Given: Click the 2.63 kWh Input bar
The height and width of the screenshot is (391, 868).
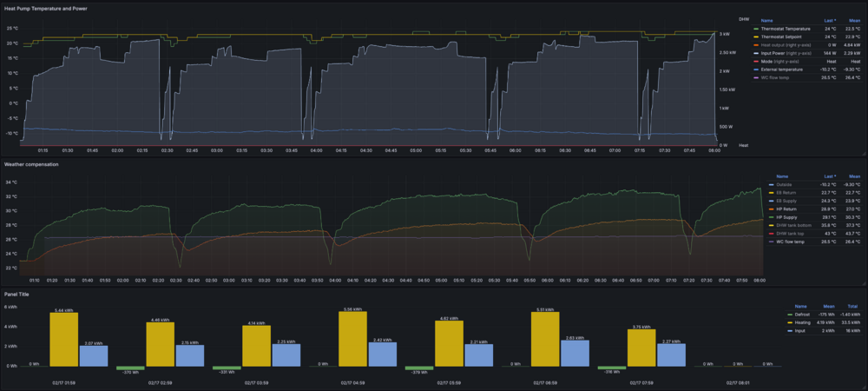Looking at the screenshot, I should point(575,354).
